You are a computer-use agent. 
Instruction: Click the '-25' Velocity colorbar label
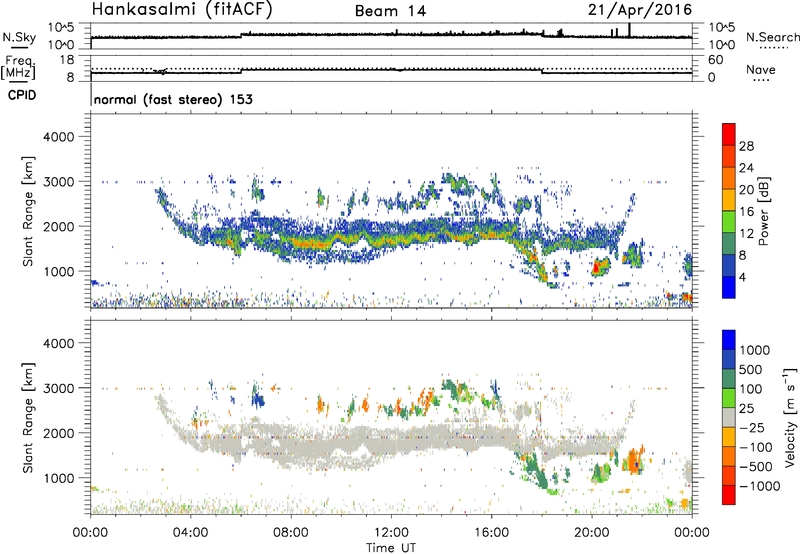(x=752, y=427)
